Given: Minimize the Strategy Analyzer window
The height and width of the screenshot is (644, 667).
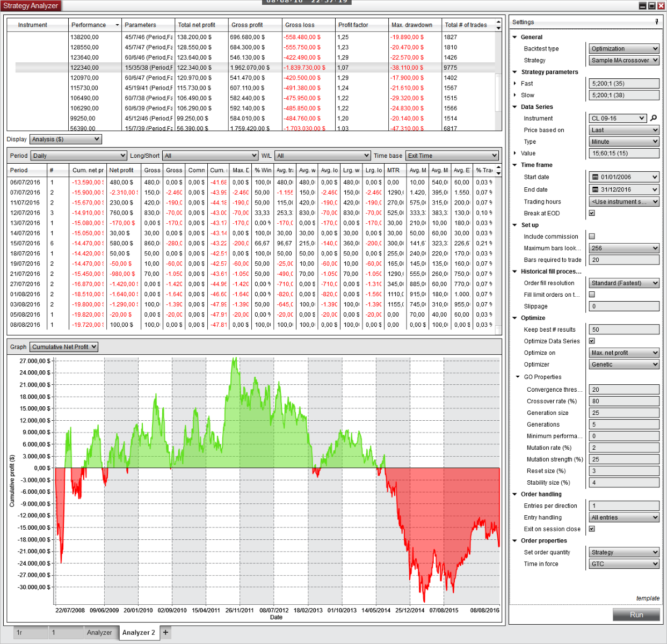Looking at the screenshot, I should coord(643,5).
